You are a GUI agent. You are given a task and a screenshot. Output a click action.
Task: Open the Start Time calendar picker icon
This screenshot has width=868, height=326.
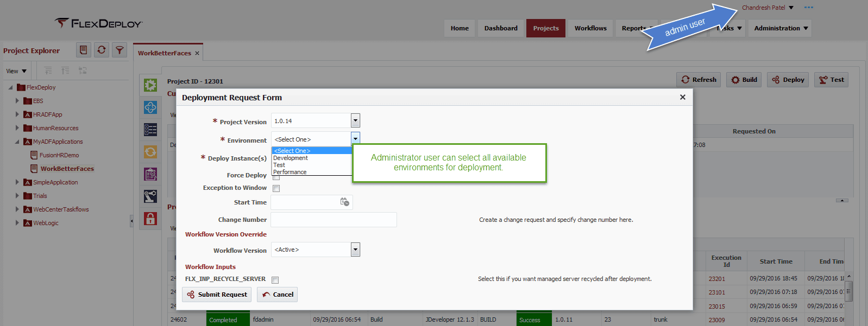tap(345, 202)
